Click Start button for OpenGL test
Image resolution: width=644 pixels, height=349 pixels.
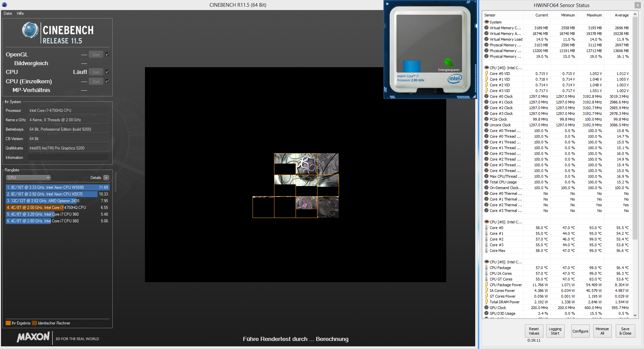[96, 54]
